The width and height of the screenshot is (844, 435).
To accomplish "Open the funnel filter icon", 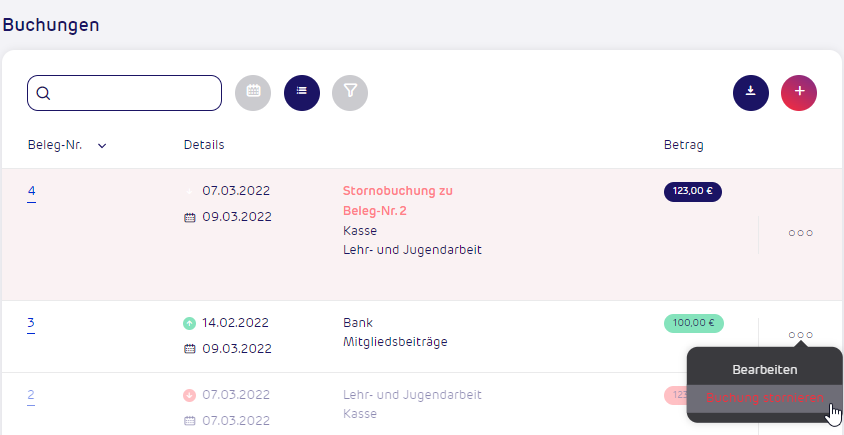I will click(350, 93).
